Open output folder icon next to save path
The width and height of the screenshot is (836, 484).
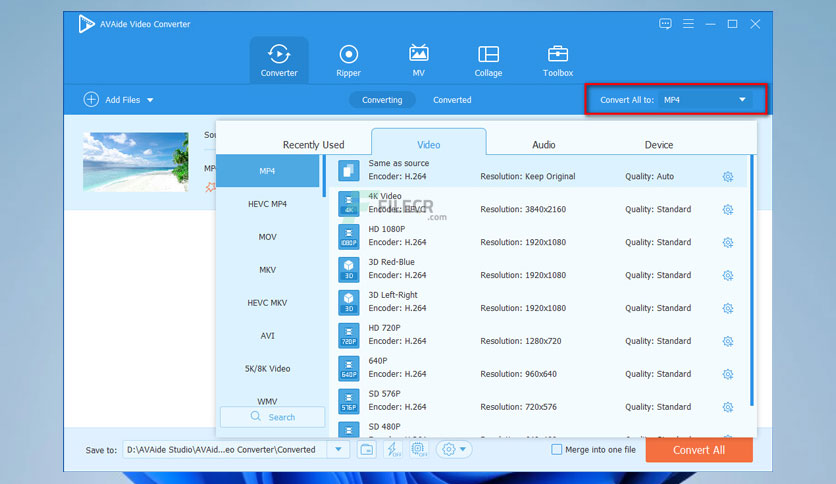click(367, 449)
